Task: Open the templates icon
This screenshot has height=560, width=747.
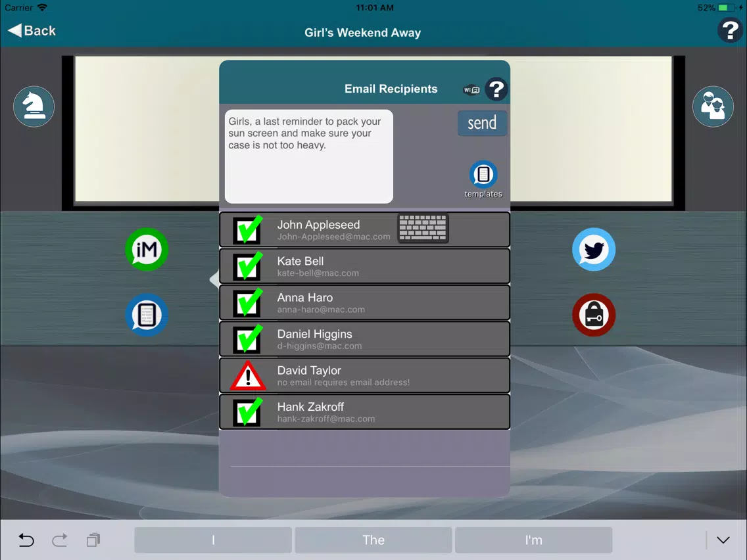Action: pyautogui.click(x=483, y=179)
